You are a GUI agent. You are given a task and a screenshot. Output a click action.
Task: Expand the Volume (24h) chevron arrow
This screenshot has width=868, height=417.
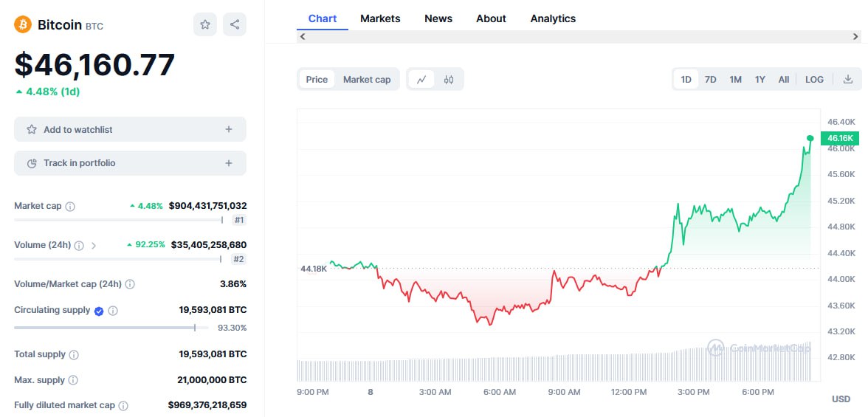[x=94, y=245]
